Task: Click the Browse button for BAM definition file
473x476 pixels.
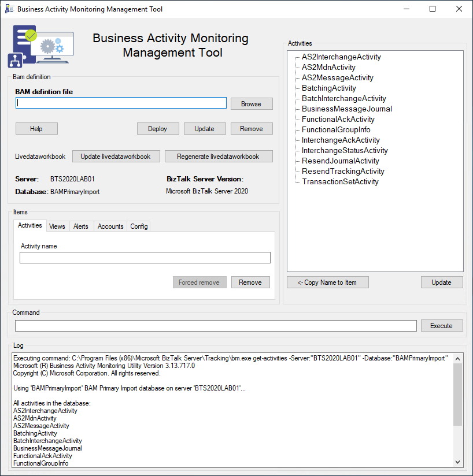Action: click(251, 103)
